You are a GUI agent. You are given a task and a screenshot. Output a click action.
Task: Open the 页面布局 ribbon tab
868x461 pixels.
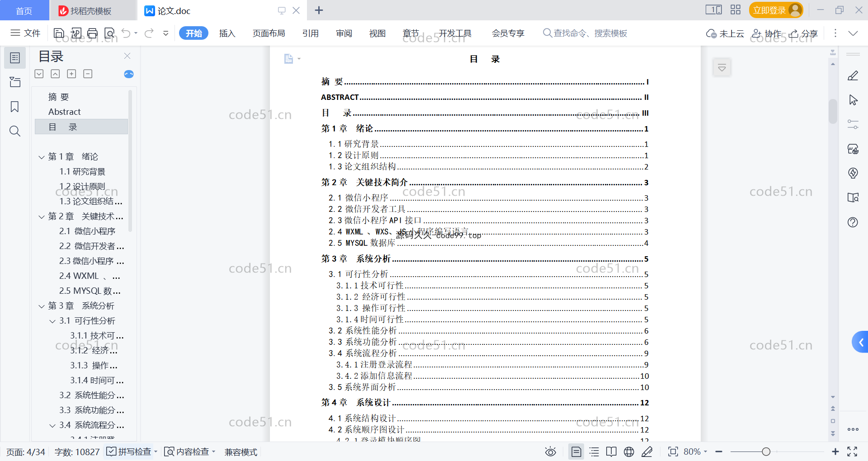tap(269, 33)
